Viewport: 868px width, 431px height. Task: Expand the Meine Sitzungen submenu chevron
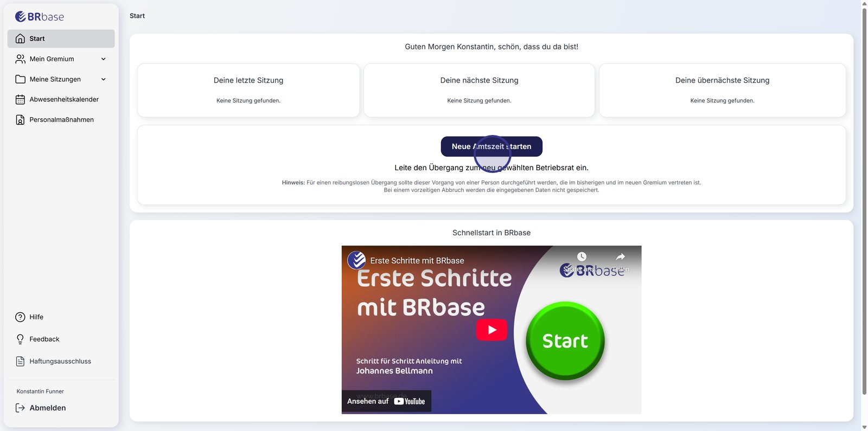104,79
